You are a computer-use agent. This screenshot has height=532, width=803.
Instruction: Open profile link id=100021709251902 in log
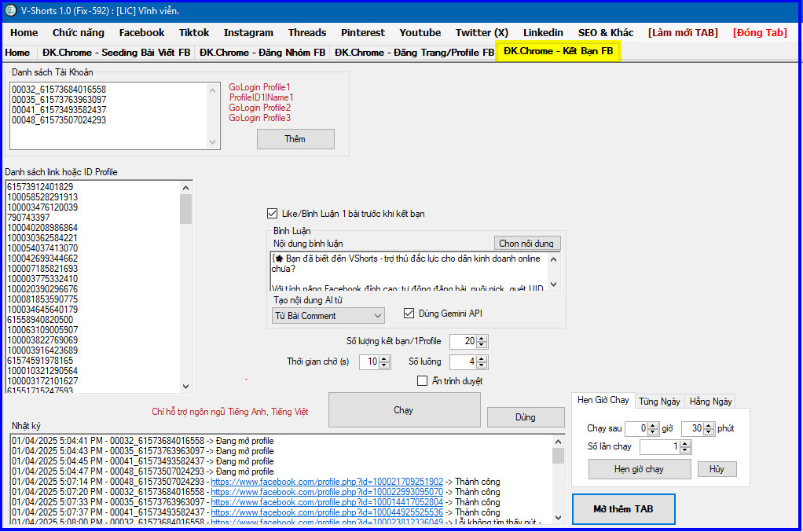pos(327,482)
